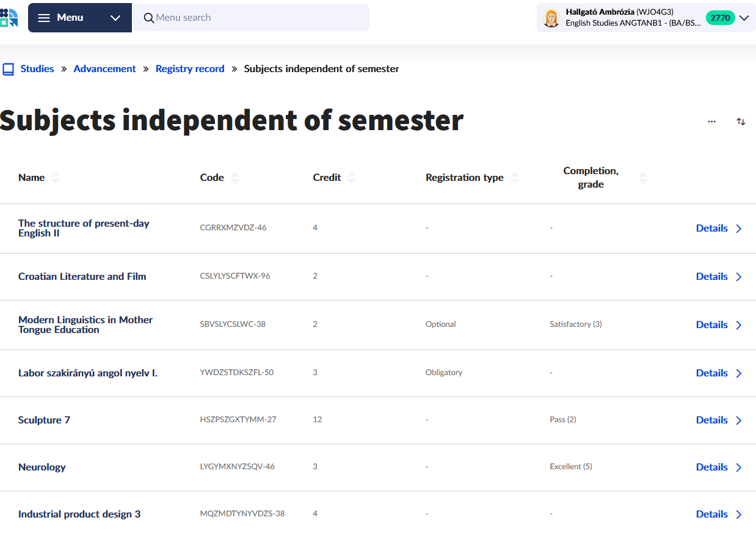The height and width of the screenshot is (534, 756).
Task: Open Details for Croatian Literature and Film
Action: pyautogui.click(x=718, y=276)
